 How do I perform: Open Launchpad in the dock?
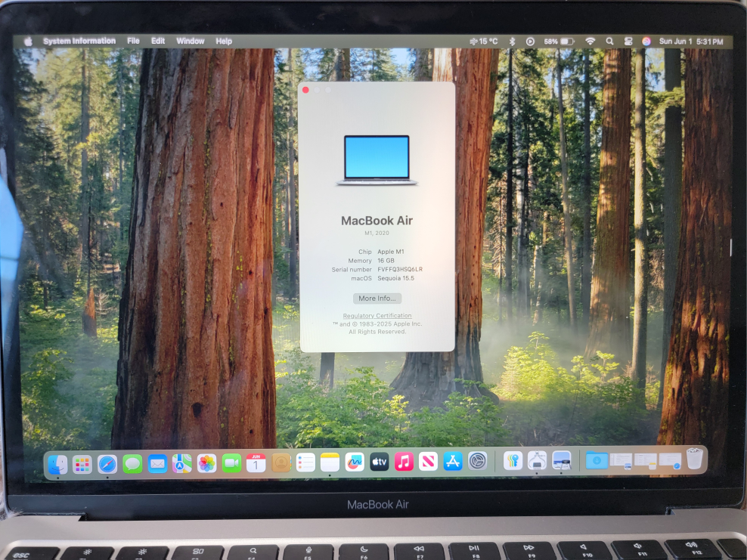[x=82, y=464]
